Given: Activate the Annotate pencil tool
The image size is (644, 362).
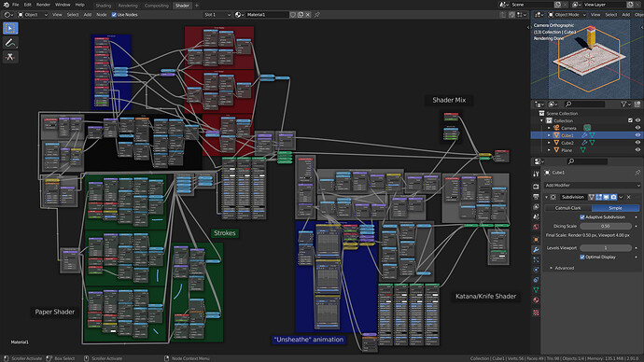Looking at the screenshot, I should tap(10, 43).
